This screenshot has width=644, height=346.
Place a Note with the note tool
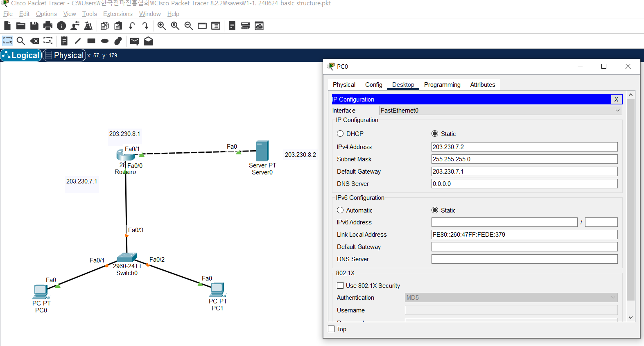coord(64,41)
